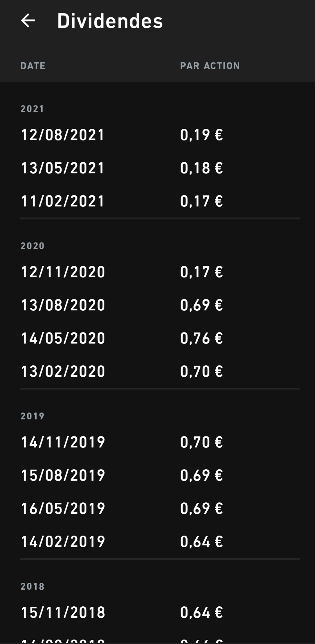Select the 14/11/2019 dividend row
Viewport: 315px width, 644px height.
click(63, 442)
